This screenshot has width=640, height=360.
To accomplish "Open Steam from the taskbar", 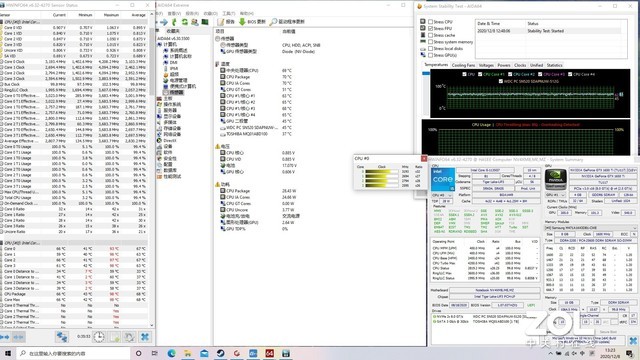I will pyautogui.click(x=220, y=353).
